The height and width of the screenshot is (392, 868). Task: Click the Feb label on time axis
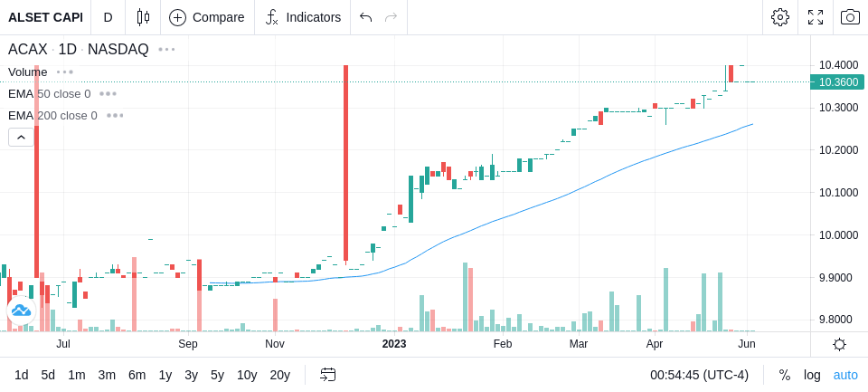(x=503, y=344)
